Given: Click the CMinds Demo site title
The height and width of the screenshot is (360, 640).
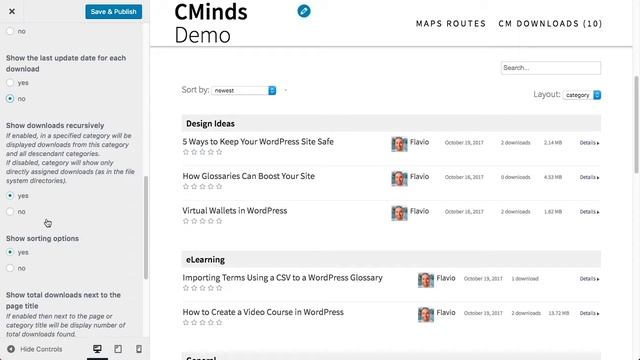Looking at the screenshot, I should [x=211, y=23].
